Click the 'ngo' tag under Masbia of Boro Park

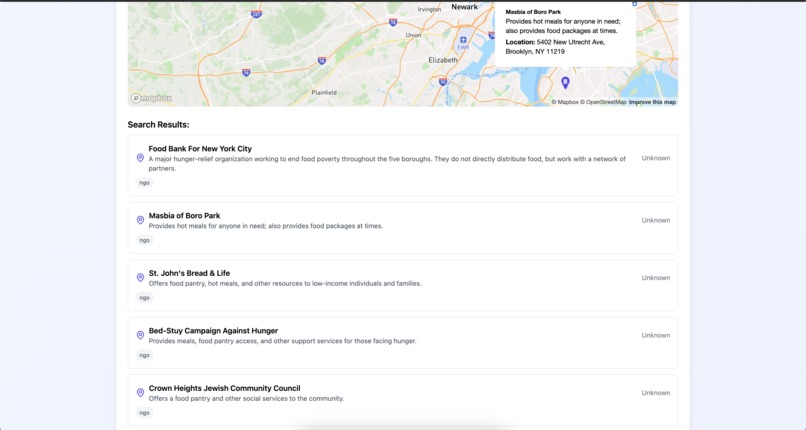[144, 240]
